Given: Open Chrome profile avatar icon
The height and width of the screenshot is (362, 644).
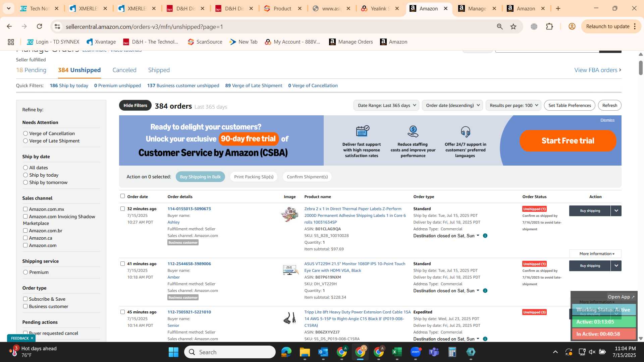Looking at the screenshot, I should pyautogui.click(x=572, y=26).
